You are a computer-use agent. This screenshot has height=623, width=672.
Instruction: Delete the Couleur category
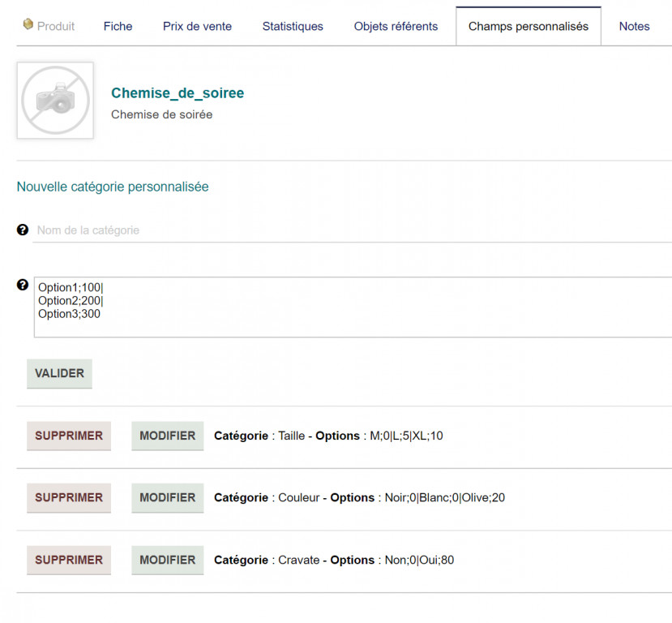[x=69, y=497]
